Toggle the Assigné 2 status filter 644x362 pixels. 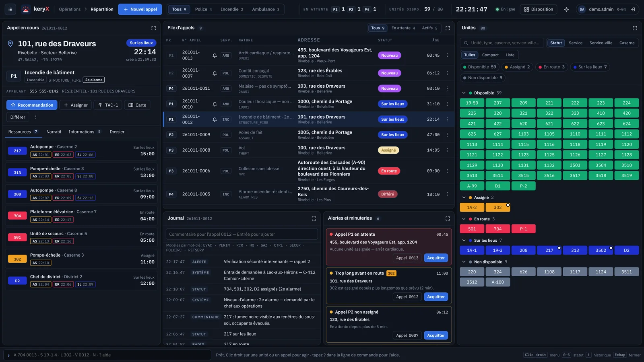[517, 67]
